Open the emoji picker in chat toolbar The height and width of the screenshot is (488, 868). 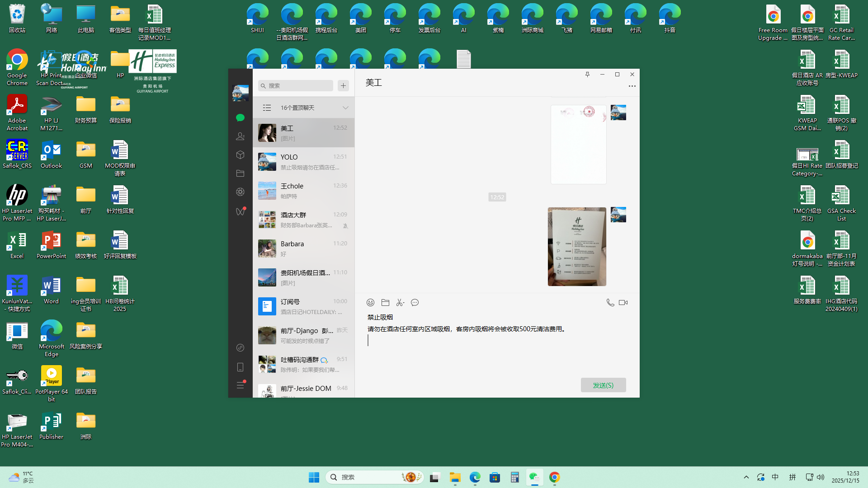coord(370,303)
